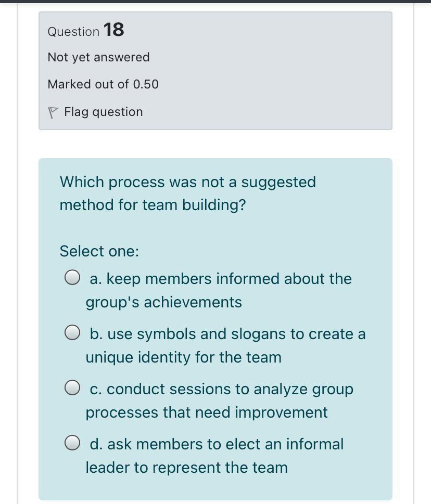Click the label text 'd. ask members to elect an informal'
431x504 pixels.
(x=217, y=444)
